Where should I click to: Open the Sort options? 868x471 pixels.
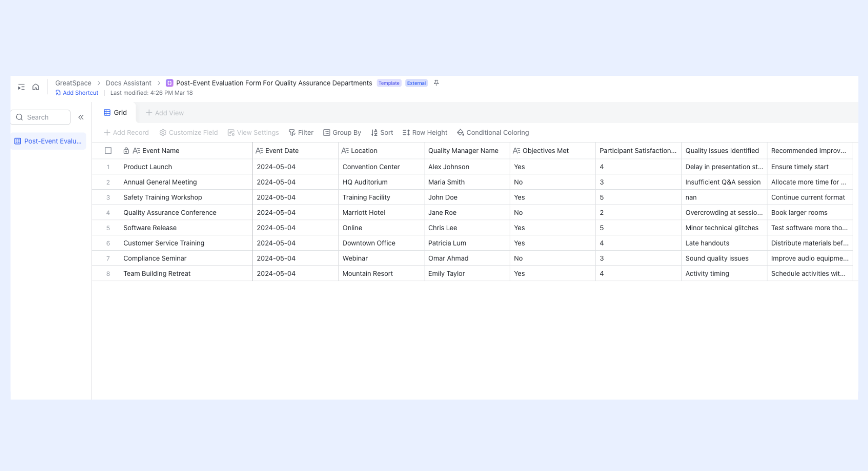click(382, 133)
